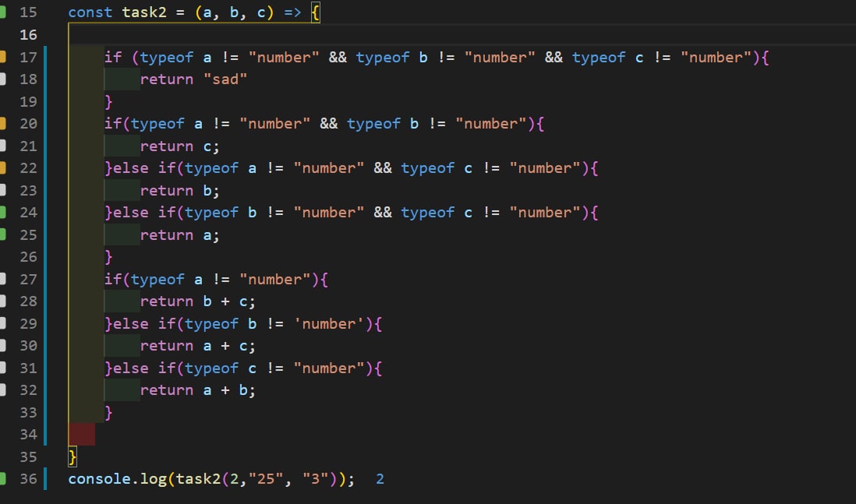The width and height of the screenshot is (856, 504).
Task: Click the "3" string argument
Action: 315,479
